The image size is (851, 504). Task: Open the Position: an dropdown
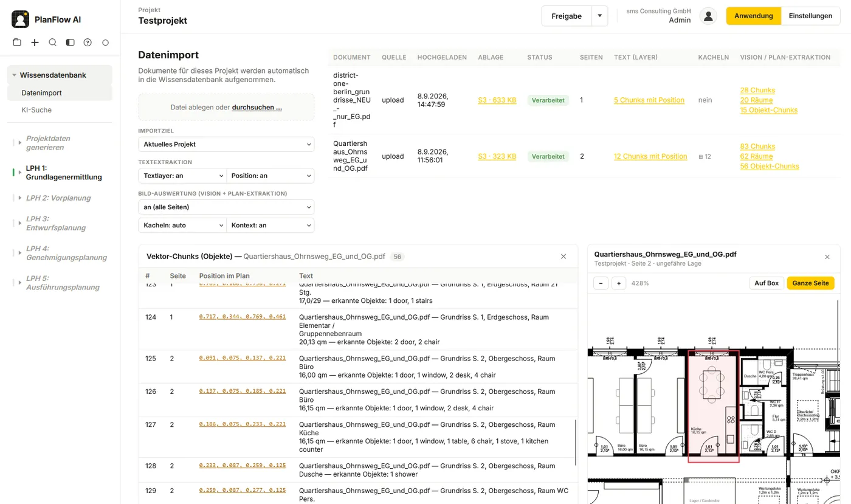point(270,176)
